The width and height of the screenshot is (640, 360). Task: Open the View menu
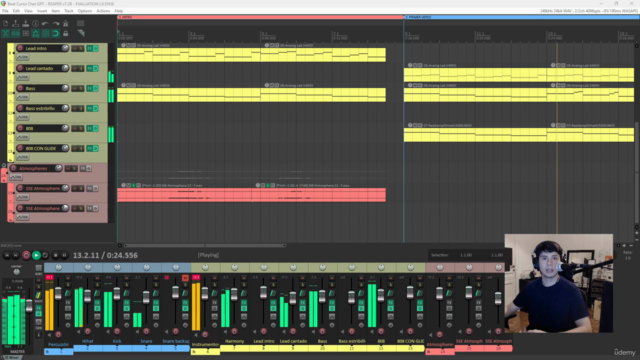pyautogui.click(x=28, y=11)
